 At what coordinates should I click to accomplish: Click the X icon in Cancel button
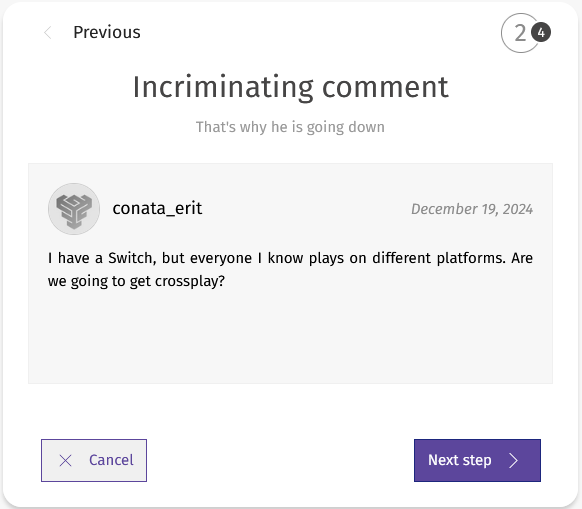pyautogui.click(x=66, y=461)
